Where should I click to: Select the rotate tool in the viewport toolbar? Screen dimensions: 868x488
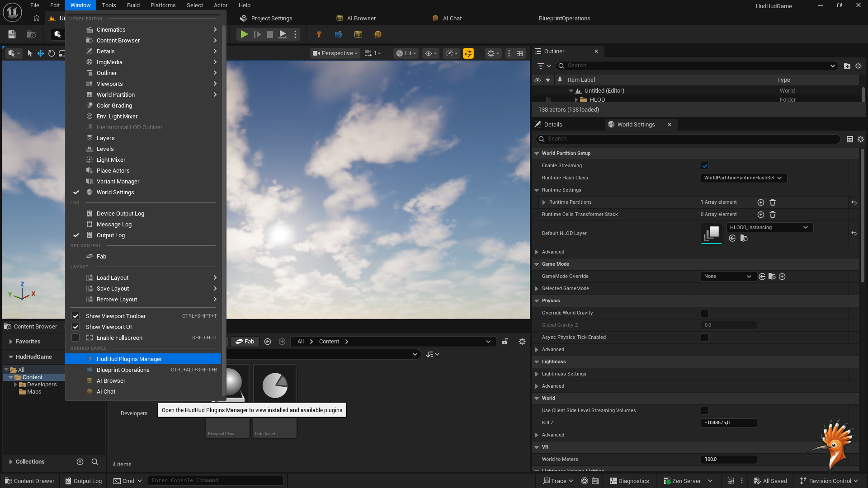[52, 53]
